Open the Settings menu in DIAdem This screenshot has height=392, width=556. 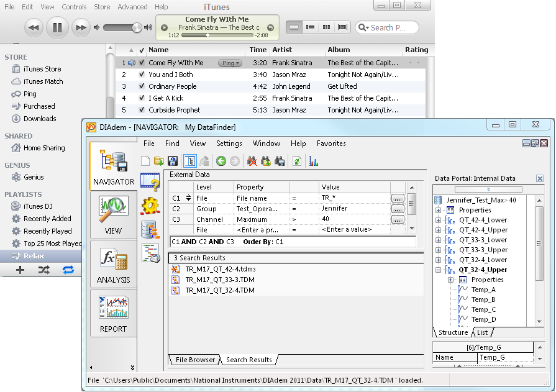pos(229,144)
